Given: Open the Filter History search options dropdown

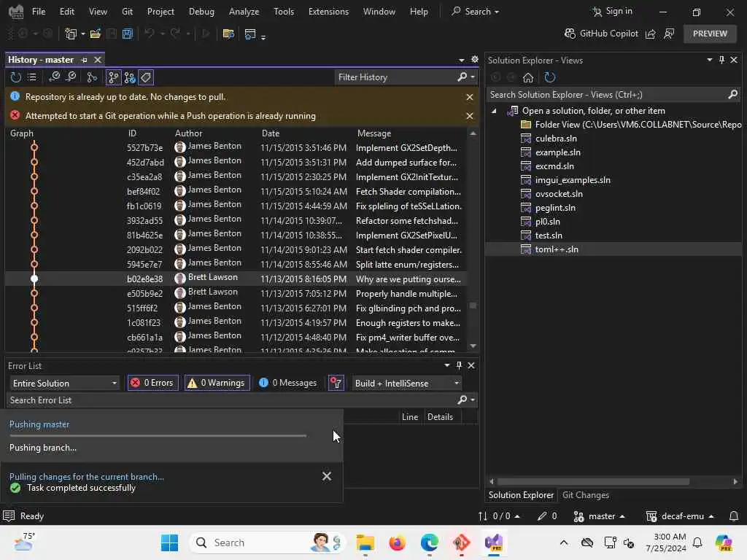Looking at the screenshot, I should (473, 77).
